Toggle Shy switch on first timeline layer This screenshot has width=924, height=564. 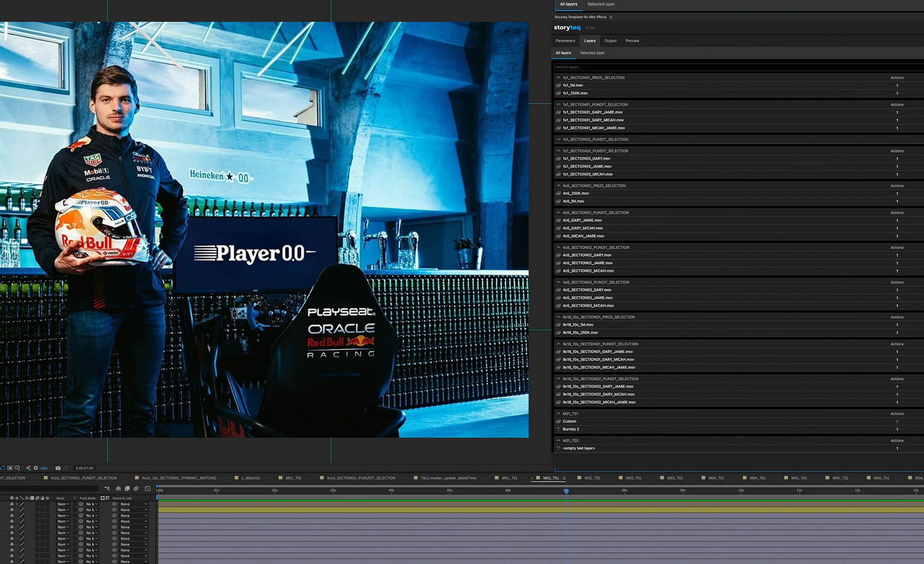click(x=12, y=504)
